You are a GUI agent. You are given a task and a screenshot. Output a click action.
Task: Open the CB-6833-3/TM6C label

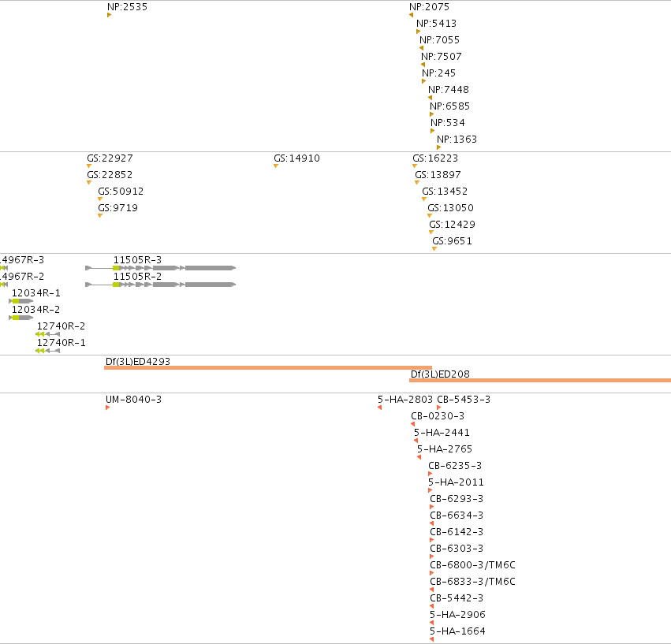[472, 582]
